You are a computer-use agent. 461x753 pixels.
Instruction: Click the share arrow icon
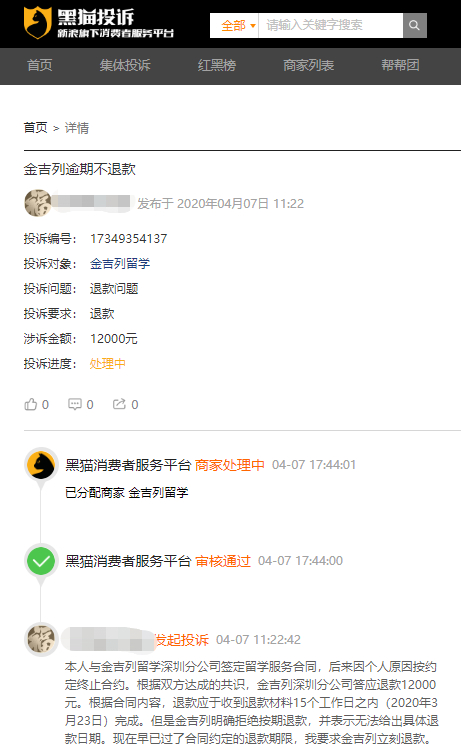[119, 404]
